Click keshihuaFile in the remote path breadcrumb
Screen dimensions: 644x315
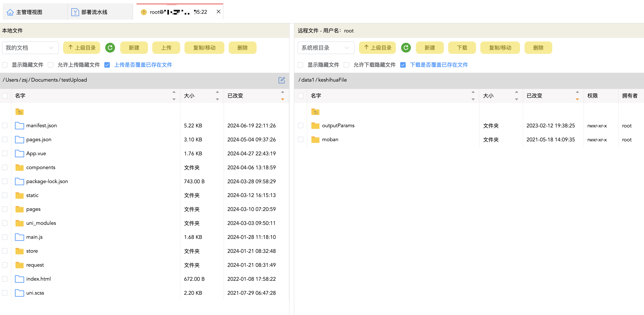(332, 80)
